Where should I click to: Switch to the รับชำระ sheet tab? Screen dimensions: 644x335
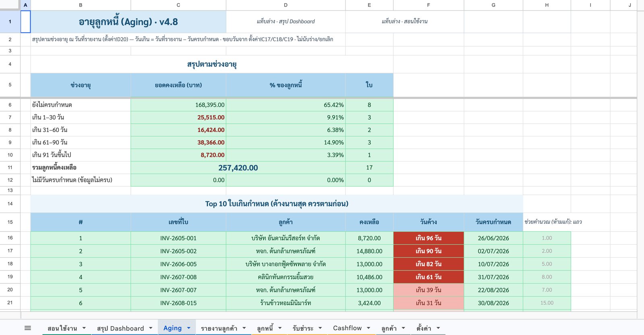pos(303,328)
